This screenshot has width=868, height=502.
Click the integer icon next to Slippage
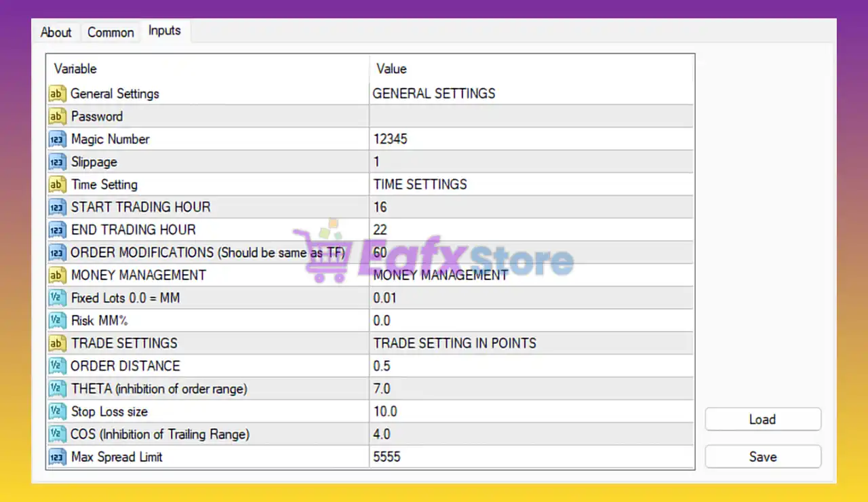[x=57, y=162]
